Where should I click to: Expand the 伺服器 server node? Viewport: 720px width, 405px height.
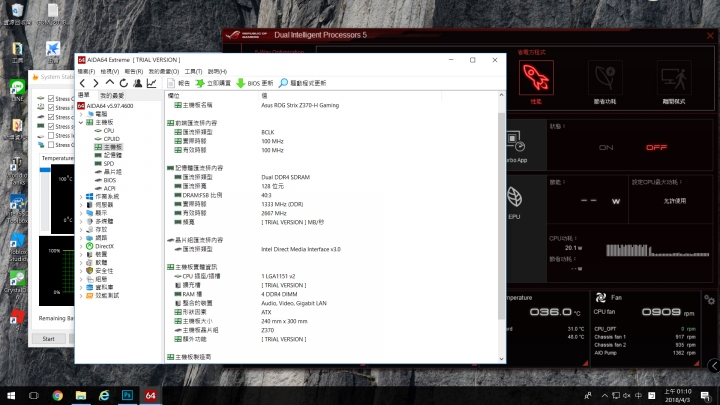(x=81, y=205)
